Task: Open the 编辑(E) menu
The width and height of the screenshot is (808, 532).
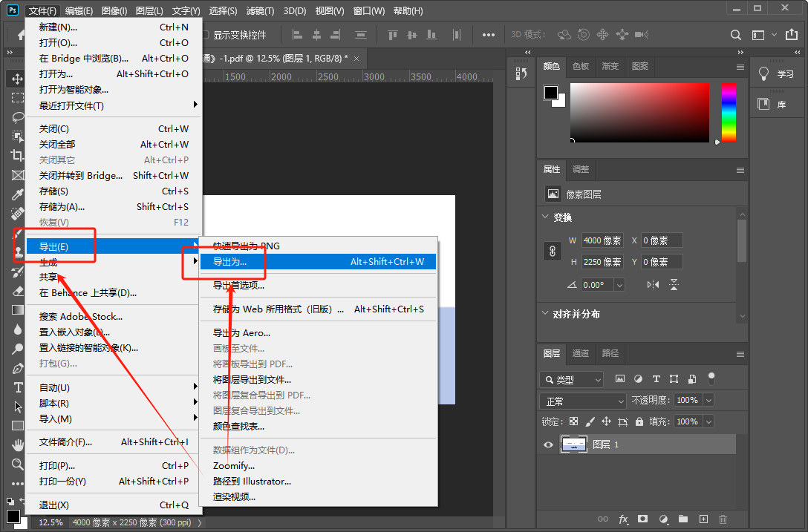Action: click(79, 11)
